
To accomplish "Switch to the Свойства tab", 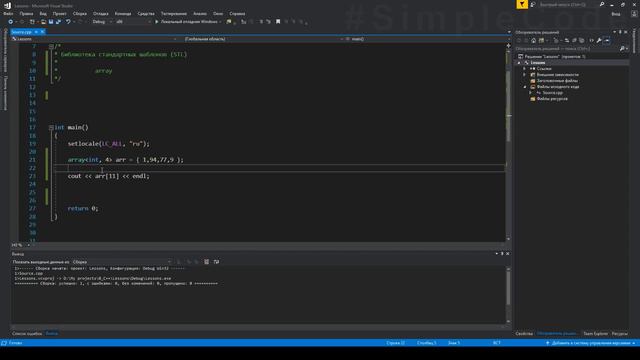I will [x=524, y=334].
